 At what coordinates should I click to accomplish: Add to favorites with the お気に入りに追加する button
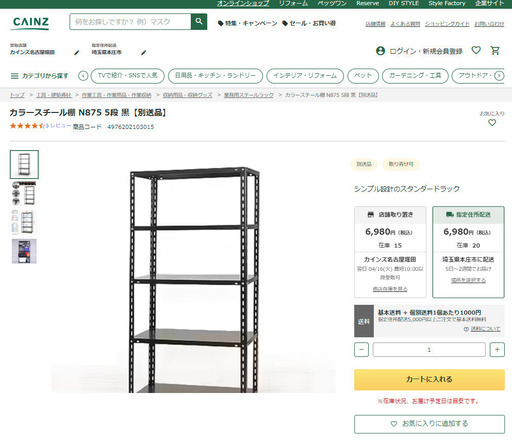pos(429,424)
